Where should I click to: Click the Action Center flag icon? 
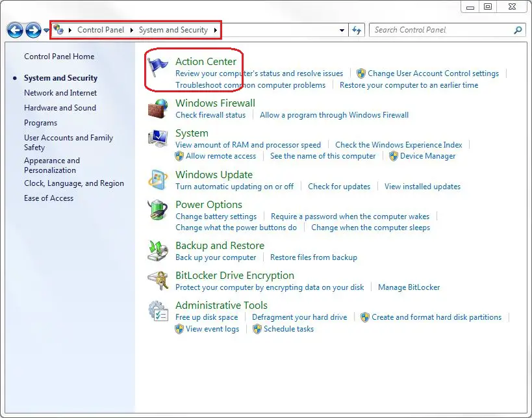[x=158, y=66]
